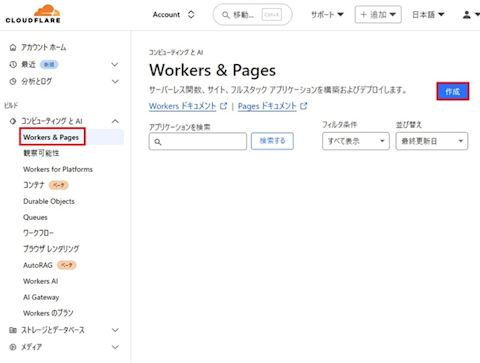480x363 pixels.
Task: Click the ストレージとデータベース icon
Action: (x=13, y=330)
